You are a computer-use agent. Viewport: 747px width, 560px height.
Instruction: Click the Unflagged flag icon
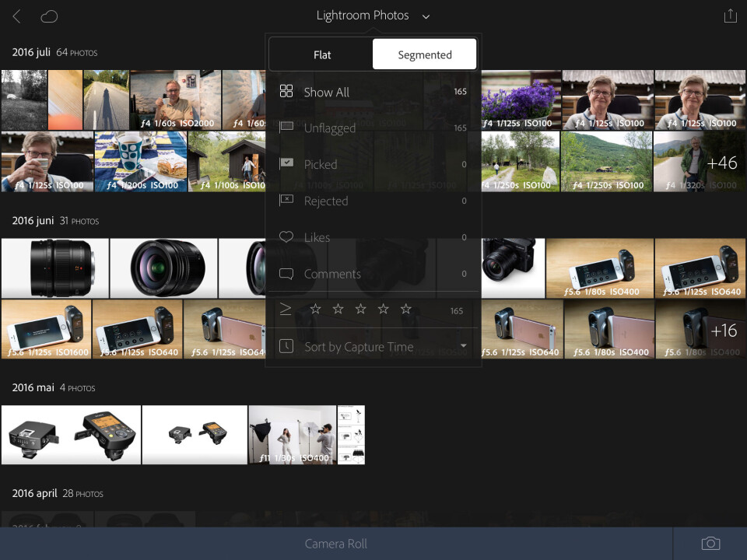tap(286, 127)
